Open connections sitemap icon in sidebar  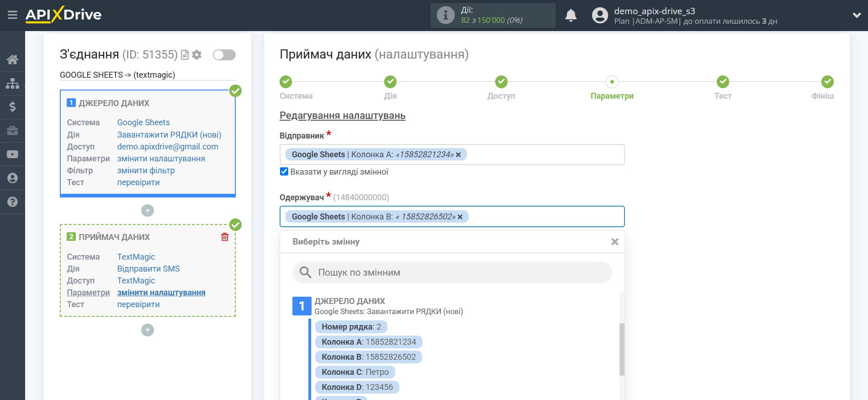tap(12, 83)
